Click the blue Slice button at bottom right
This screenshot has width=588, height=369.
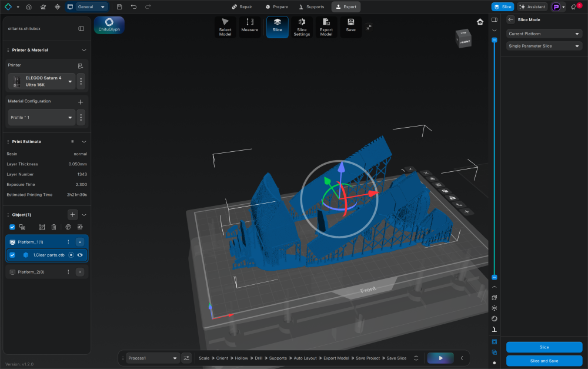coord(544,347)
